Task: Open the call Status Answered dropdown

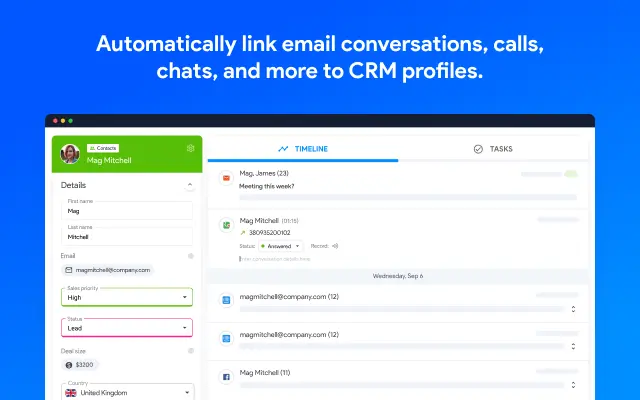Action: (x=281, y=246)
